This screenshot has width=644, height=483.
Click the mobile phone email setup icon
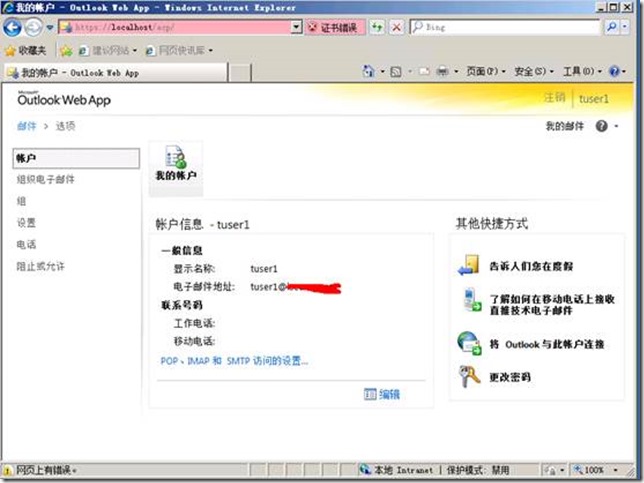(x=471, y=299)
